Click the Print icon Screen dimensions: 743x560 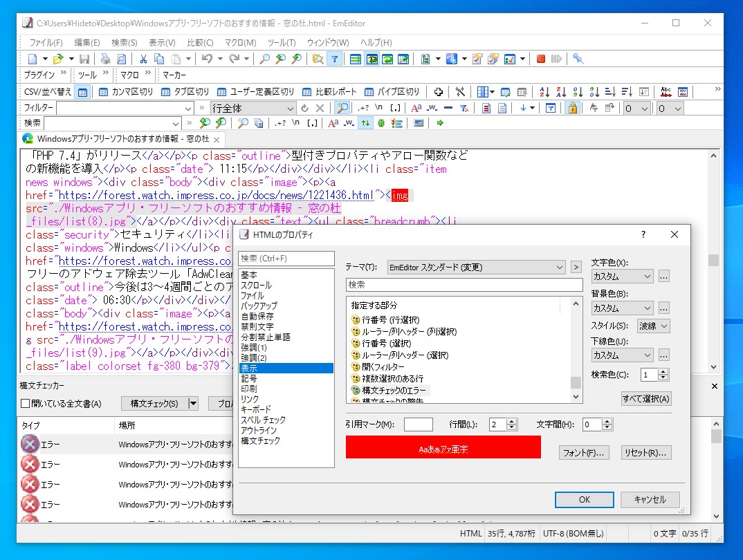pos(106,59)
